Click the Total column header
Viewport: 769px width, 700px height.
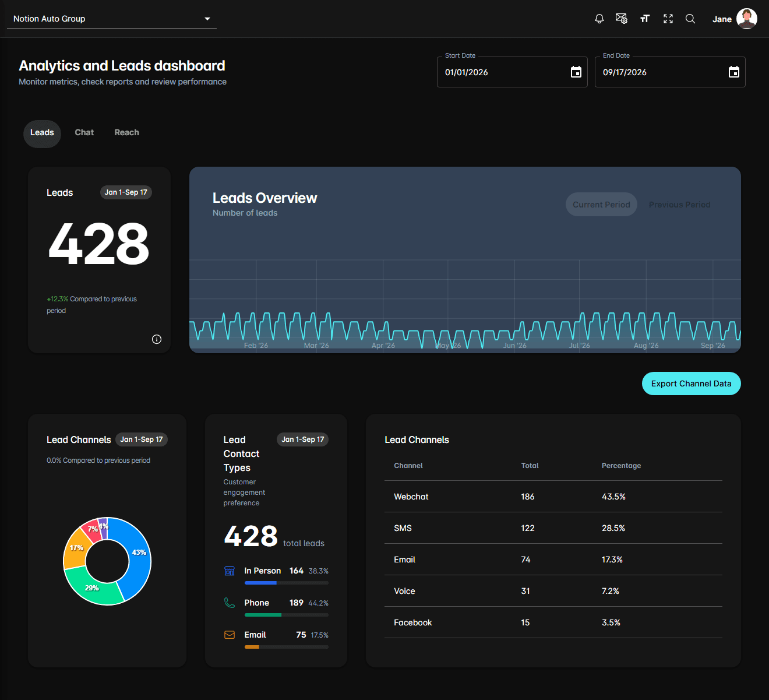530,466
